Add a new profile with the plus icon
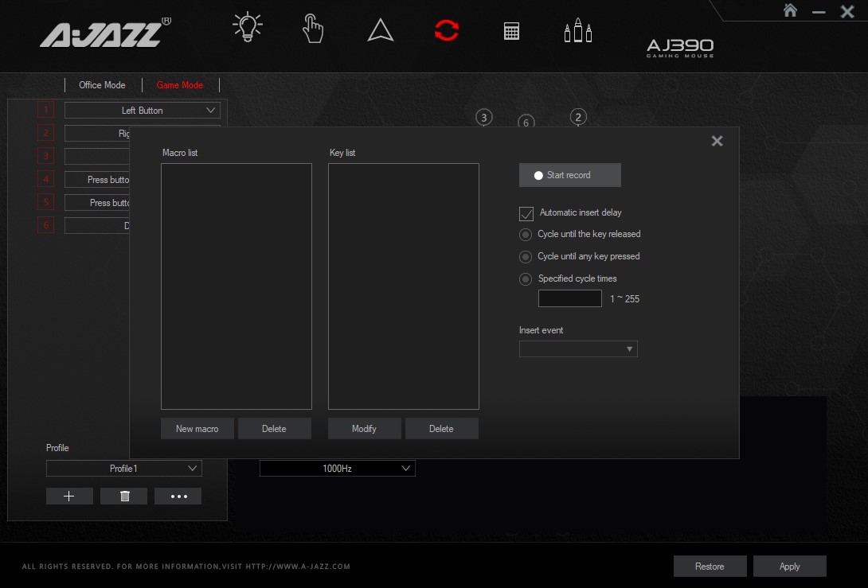The image size is (868, 588). pos(69,496)
